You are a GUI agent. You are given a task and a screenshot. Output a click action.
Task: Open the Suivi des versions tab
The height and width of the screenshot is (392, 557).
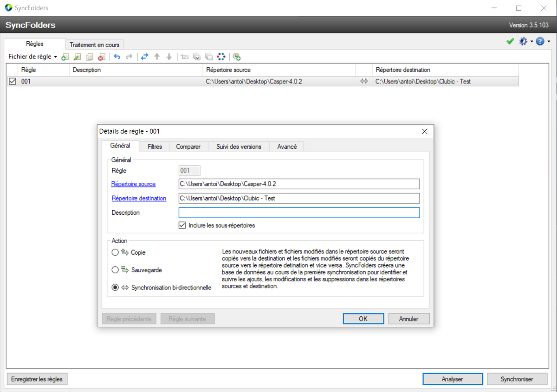[x=239, y=147]
